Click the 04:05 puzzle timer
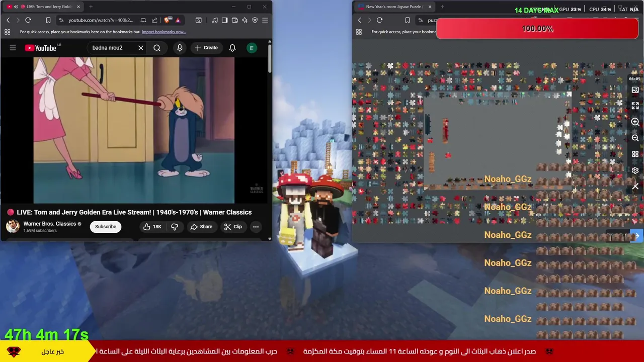Image resolution: width=644 pixels, height=362 pixels. coord(634,79)
